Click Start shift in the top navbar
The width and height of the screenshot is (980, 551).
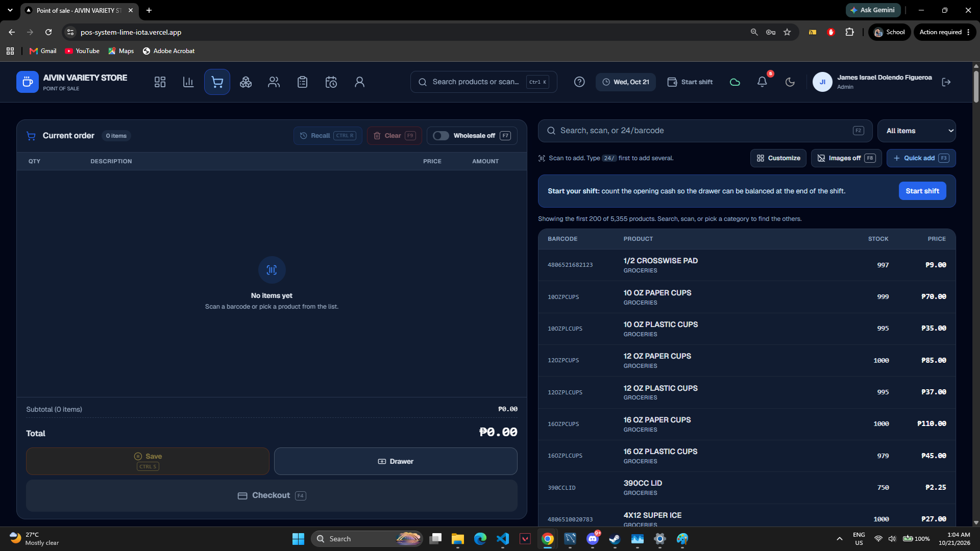click(x=690, y=82)
